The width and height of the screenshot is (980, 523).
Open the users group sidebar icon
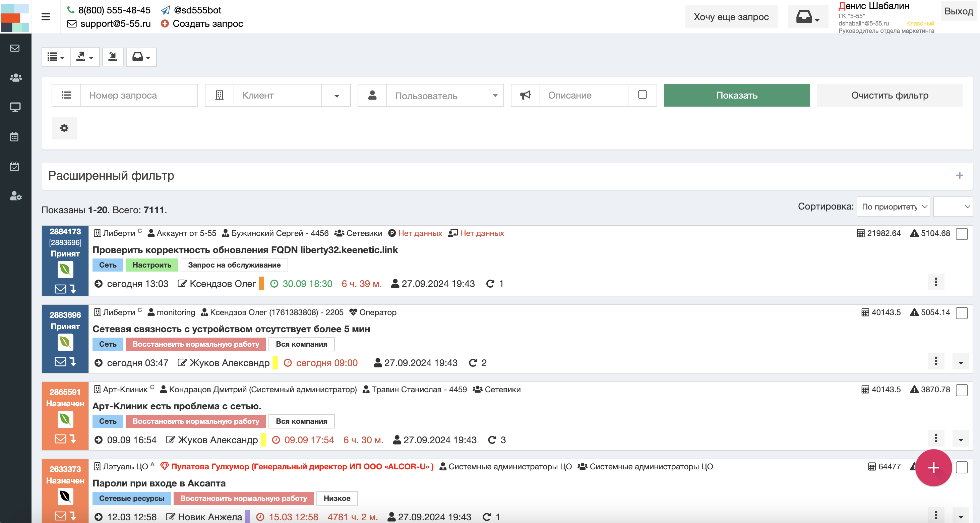point(15,78)
